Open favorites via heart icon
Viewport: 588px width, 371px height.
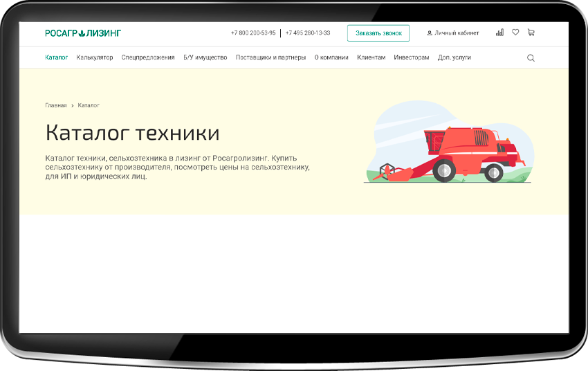point(515,33)
